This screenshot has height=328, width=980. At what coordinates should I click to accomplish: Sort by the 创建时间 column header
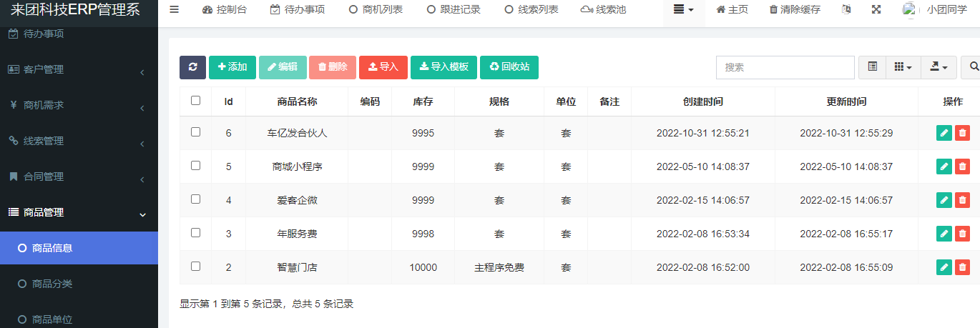703,101
